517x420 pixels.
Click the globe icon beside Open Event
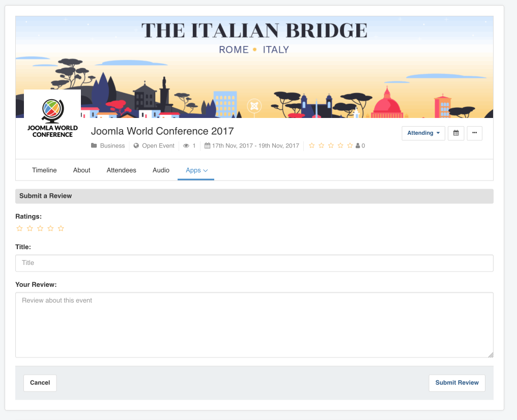coord(136,145)
